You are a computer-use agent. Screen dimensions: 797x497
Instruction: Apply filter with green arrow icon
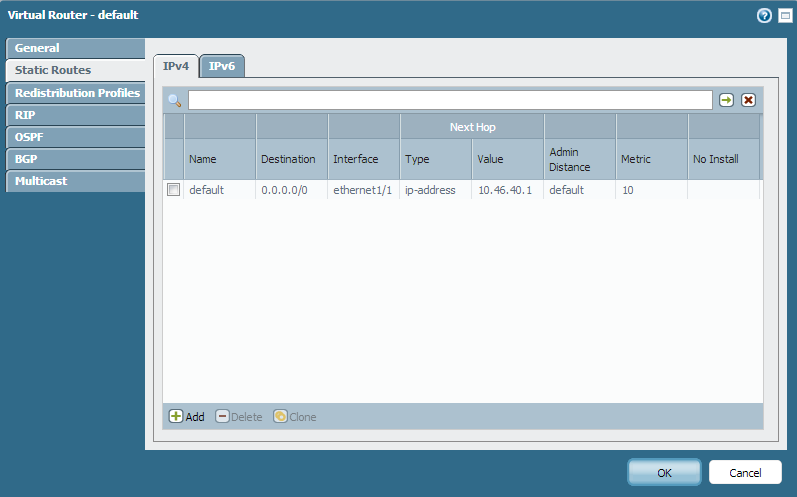[726, 100]
